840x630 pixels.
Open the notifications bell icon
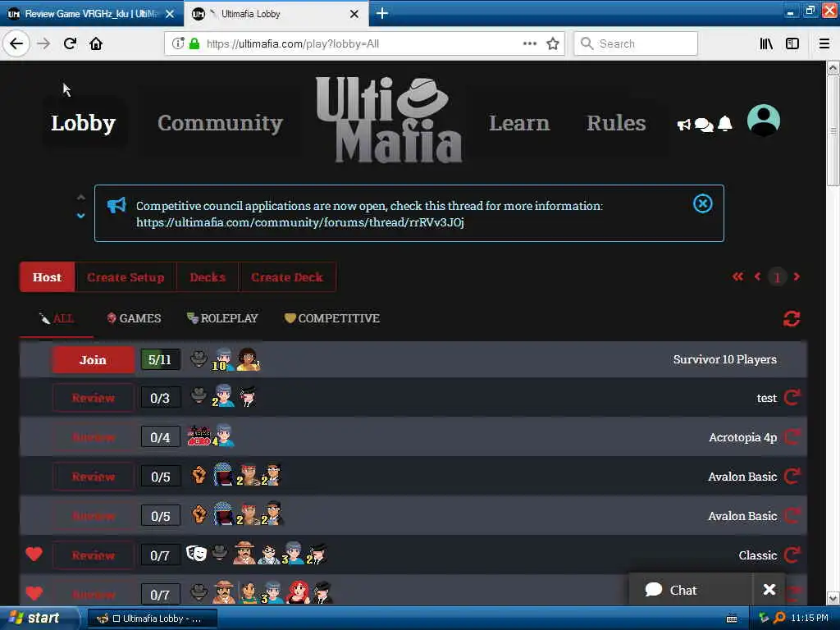[x=725, y=124]
